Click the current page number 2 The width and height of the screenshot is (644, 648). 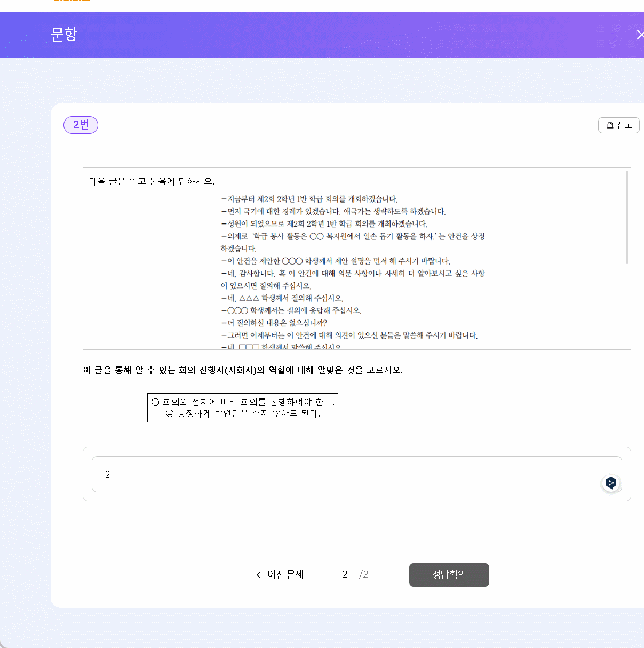[x=345, y=574]
